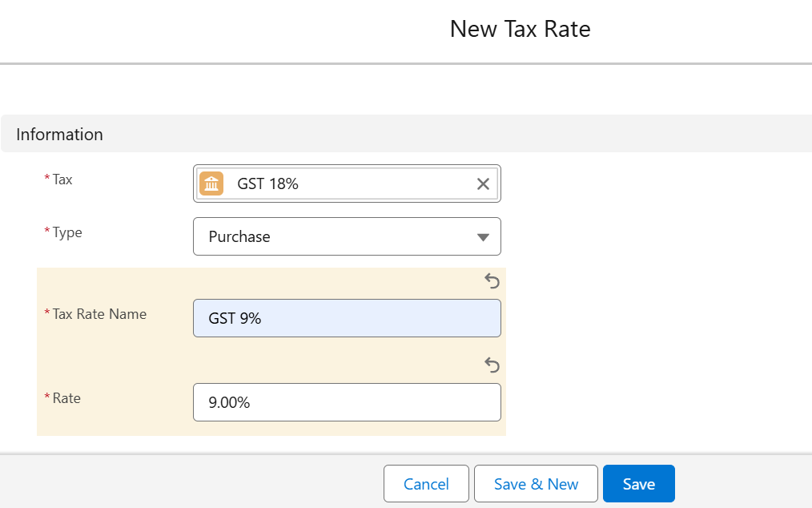Click the Rate field label
This screenshot has height=508, width=812.
click(x=66, y=397)
